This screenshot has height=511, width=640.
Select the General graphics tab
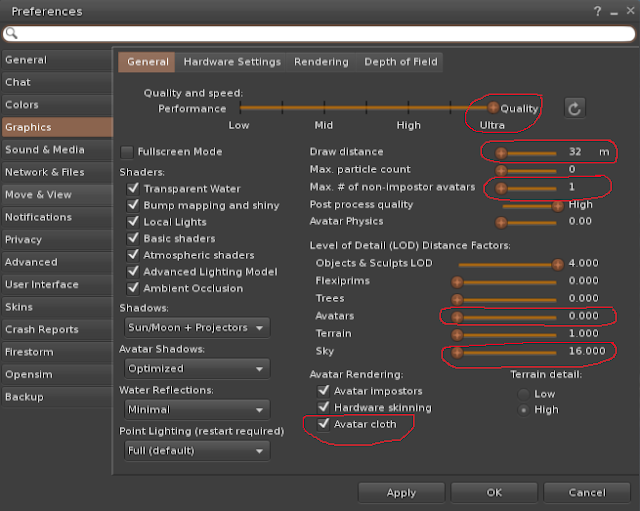[x=147, y=62]
